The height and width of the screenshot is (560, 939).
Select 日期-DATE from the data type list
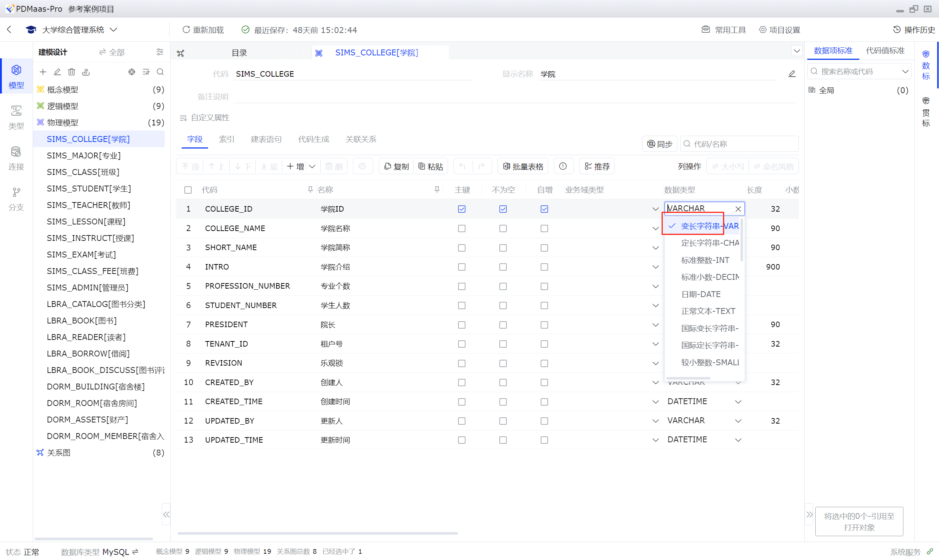pos(701,294)
